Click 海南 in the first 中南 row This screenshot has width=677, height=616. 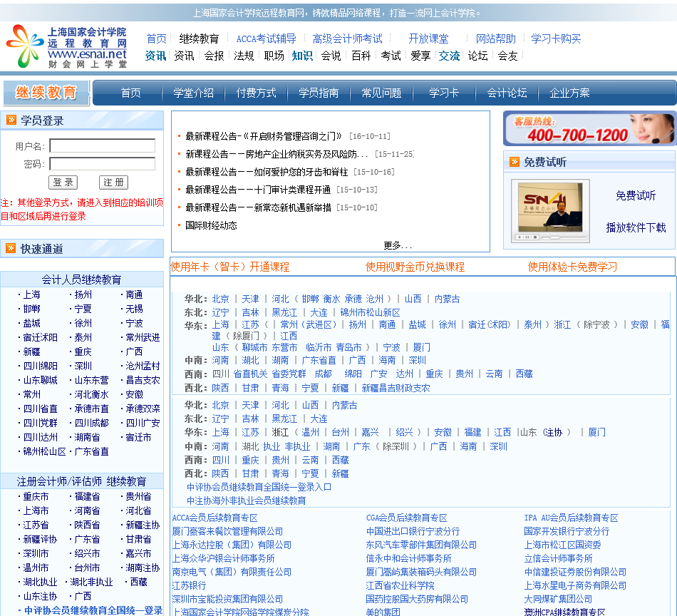(387, 360)
